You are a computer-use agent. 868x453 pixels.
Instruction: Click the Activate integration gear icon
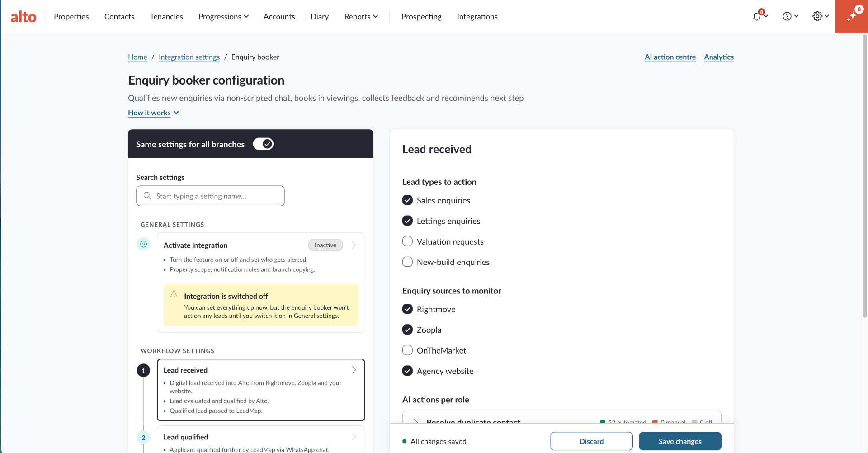(x=143, y=244)
